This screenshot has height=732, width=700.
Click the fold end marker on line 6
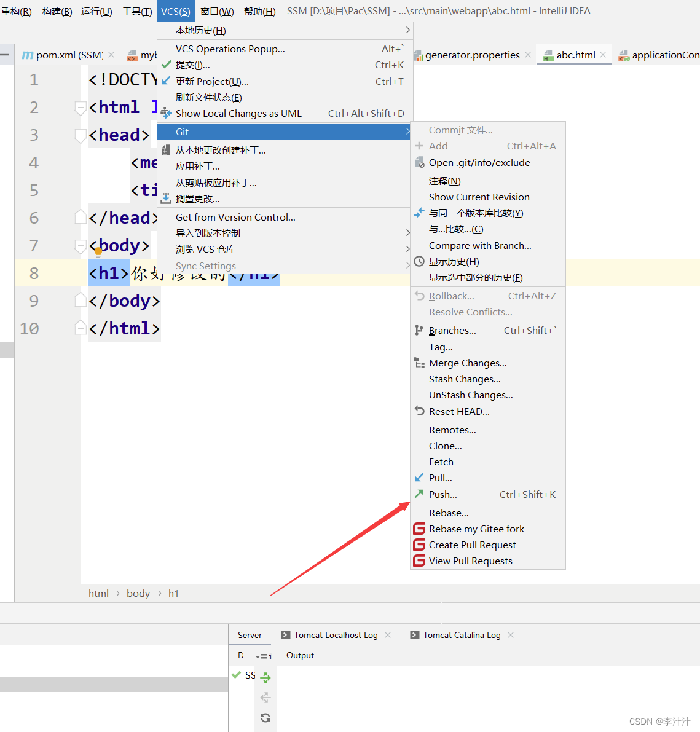coord(81,217)
